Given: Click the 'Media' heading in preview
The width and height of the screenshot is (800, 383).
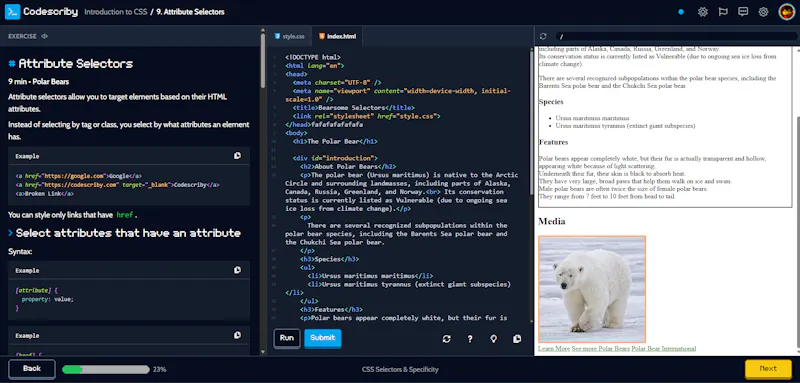Looking at the screenshot, I should (552, 221).
